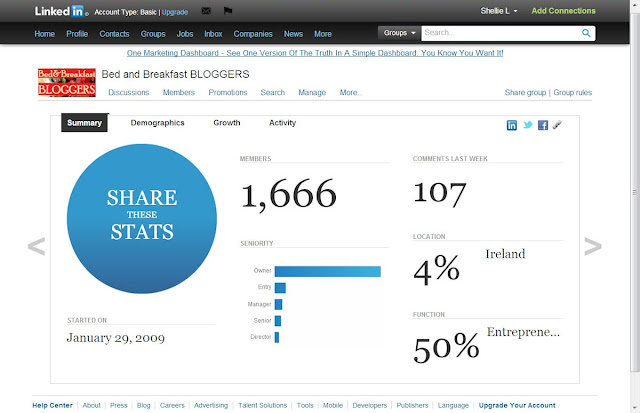Image resolution: width=640 pixels, height=413 pixels.
Task: Open News in the navigation bar
Action: pos(293,34)
